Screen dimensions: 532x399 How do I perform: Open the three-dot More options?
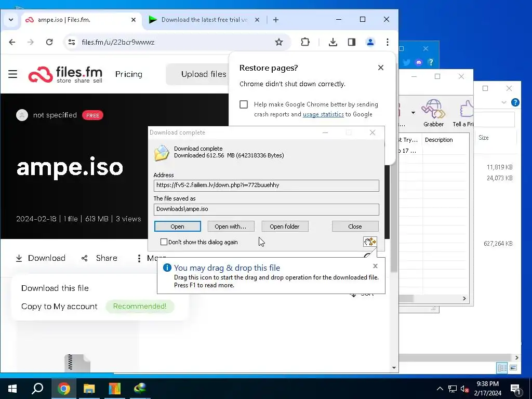pyautogui.click(x=139, y=258)
